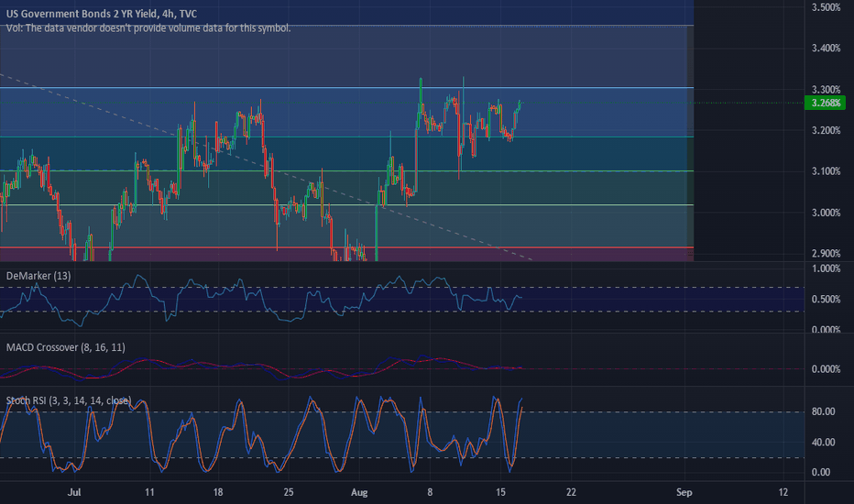Click the green 3.268% current price tag

825,103
